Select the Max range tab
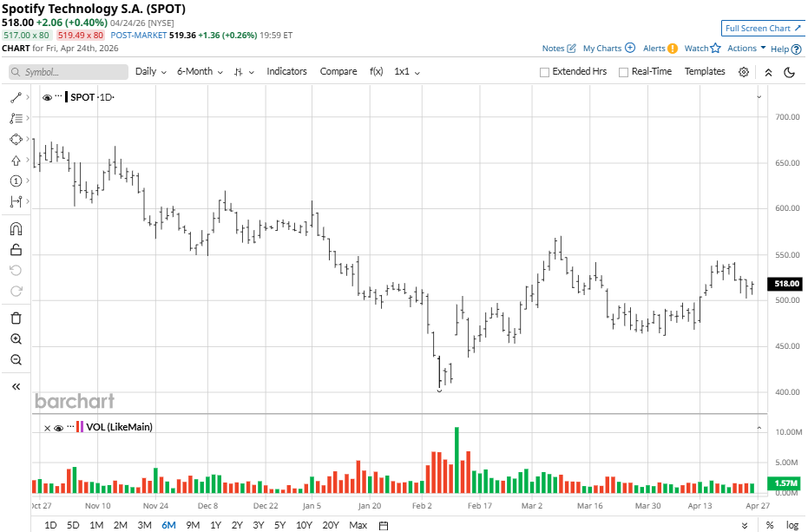Image resolution: width=808 pixels, height=532 pixels. pos(358,525)
